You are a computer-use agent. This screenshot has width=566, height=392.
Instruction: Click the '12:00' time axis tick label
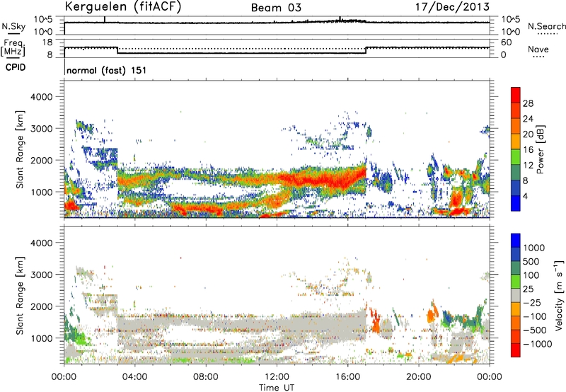point(277,377)
